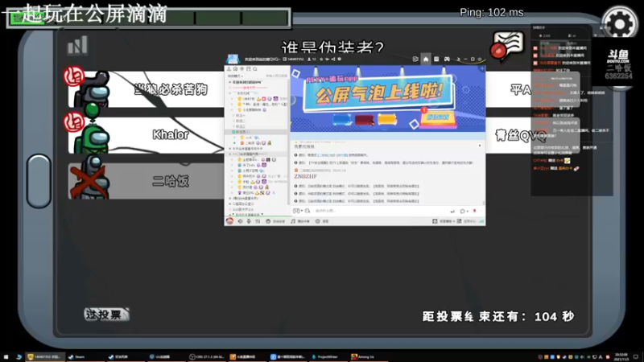Screen dimensions: 644x362
Task: Collapse YY announcement dropdown arrow
Action: 479,146
